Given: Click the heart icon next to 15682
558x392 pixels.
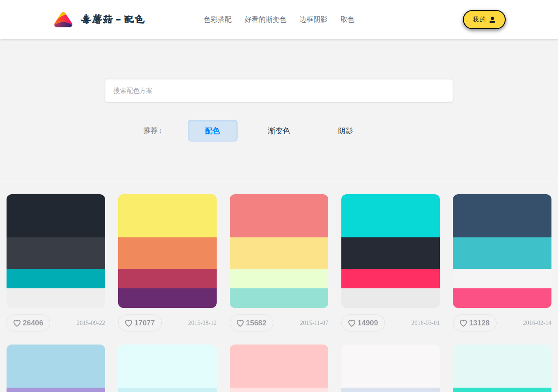Looking at the screenshot, I should (x=240, y=323).
